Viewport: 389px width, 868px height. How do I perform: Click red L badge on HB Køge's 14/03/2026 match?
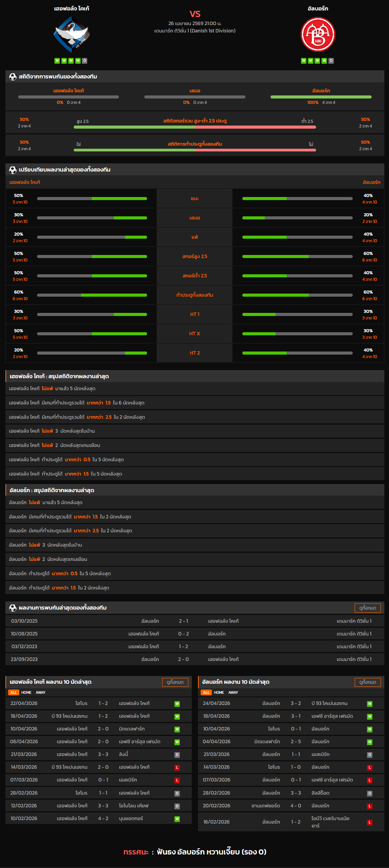(177, 768)
